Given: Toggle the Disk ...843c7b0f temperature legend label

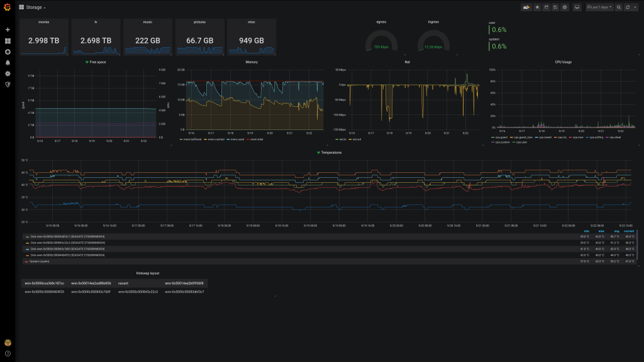Looking at the screenshot, I should (67, 249).
